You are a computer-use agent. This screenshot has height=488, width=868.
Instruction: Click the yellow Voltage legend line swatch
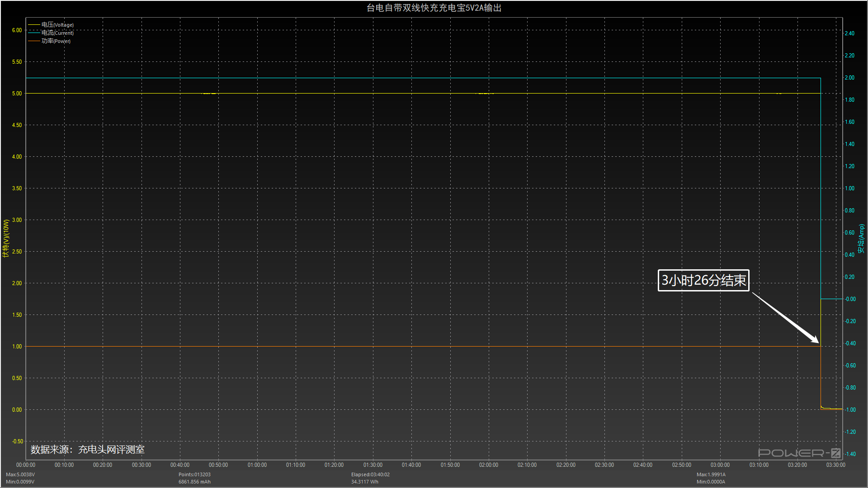pyautogui.click(x=34, y=25)
